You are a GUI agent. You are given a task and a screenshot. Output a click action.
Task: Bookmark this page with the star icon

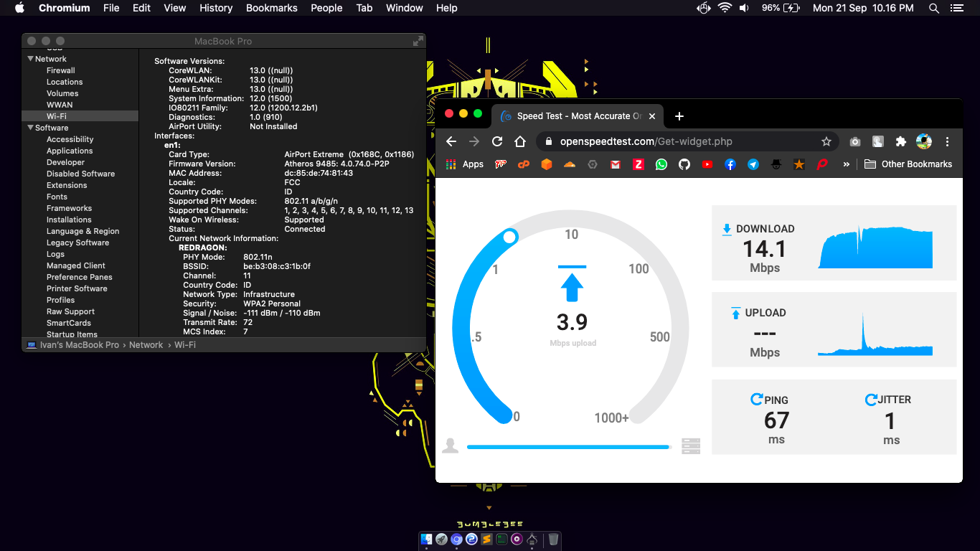point(826,141)
